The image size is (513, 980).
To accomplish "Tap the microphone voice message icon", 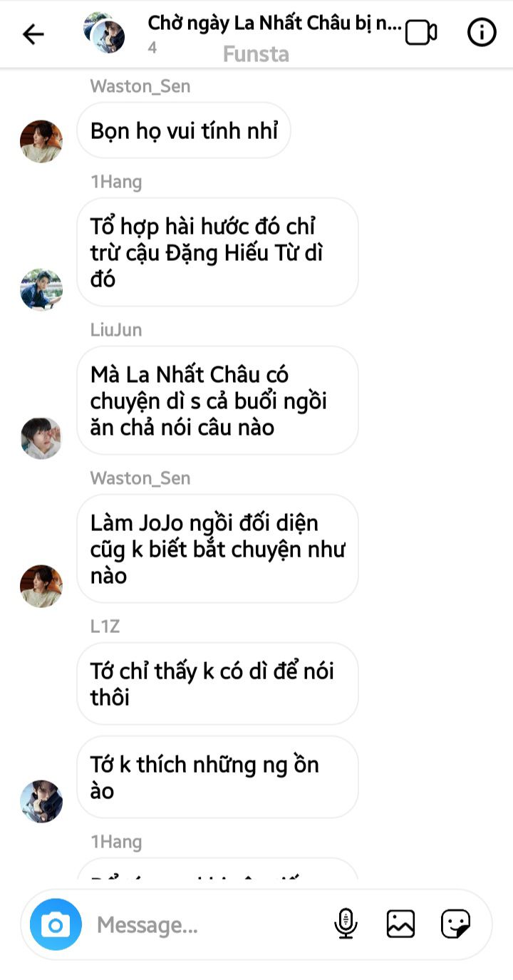I will click(x=346, y=924).
